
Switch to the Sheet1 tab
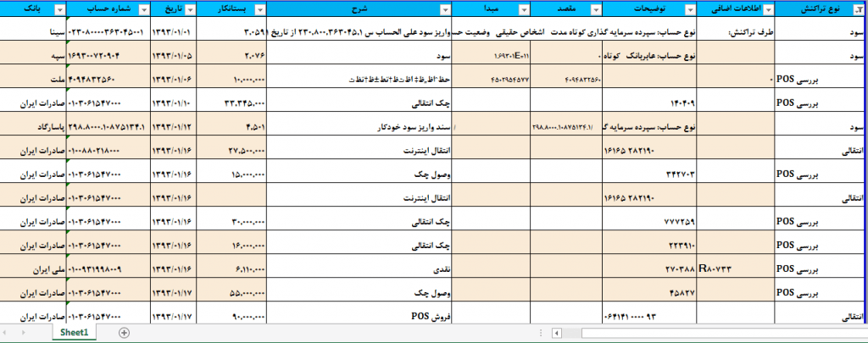[x=74, y=333]
